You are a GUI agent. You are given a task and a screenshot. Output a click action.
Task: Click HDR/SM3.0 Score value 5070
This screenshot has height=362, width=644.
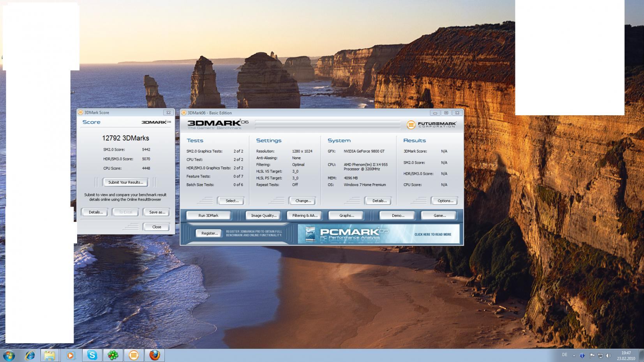[x=146, y=159]
